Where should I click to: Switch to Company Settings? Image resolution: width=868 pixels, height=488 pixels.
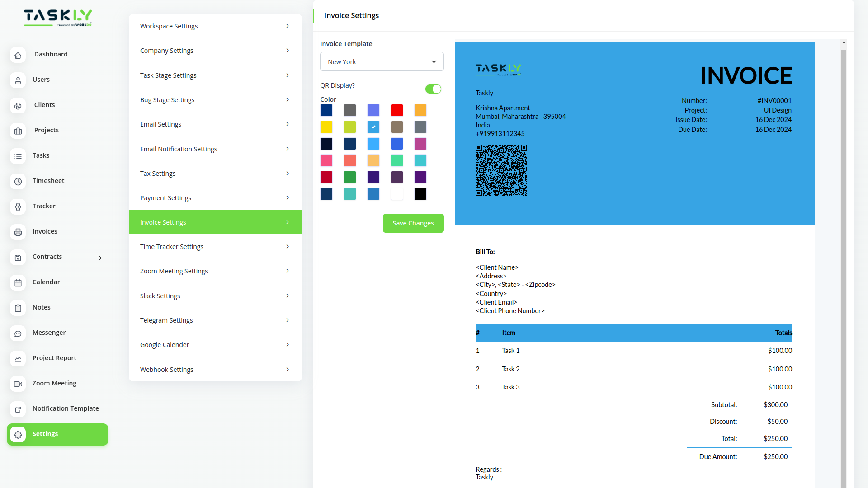pos(215,50)
